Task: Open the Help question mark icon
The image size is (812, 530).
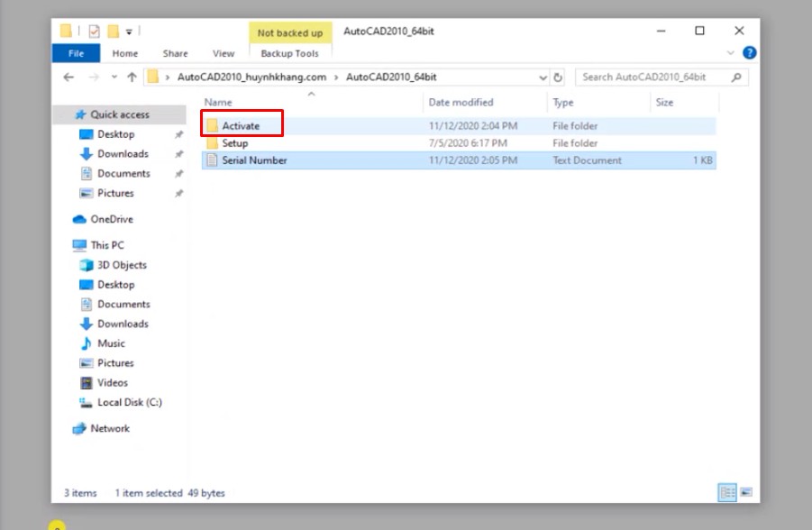Action: point(749,53)
